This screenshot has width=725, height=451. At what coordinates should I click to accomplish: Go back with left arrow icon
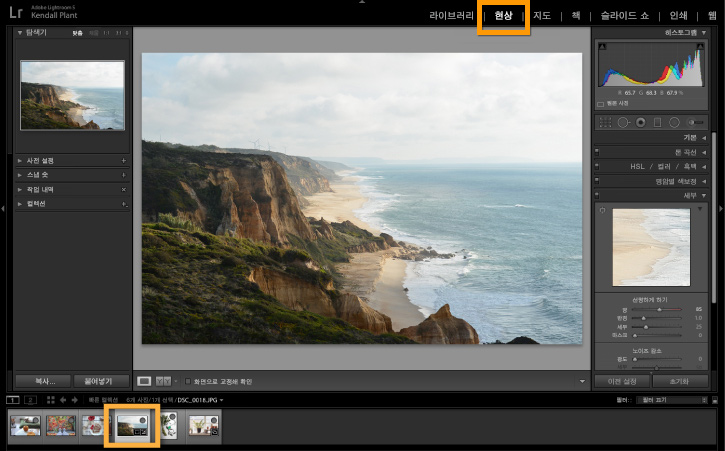point(63,400)
